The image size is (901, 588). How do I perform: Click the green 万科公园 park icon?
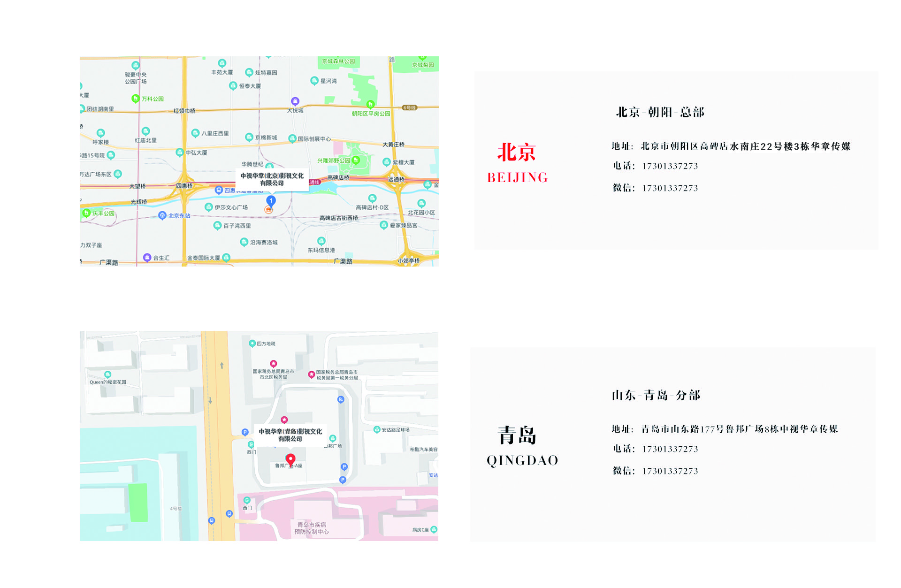click(136, 99)
